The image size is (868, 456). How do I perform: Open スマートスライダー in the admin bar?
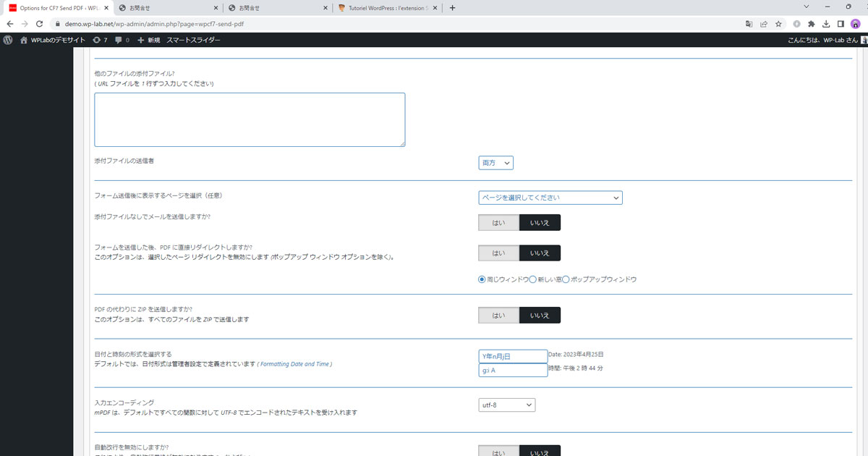[x=193, y=40]
